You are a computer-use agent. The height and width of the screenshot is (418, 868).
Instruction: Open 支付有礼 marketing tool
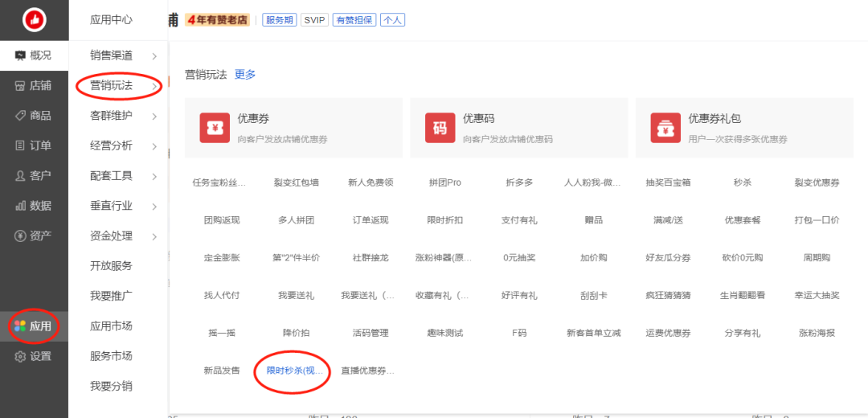(x=519, y=220)
